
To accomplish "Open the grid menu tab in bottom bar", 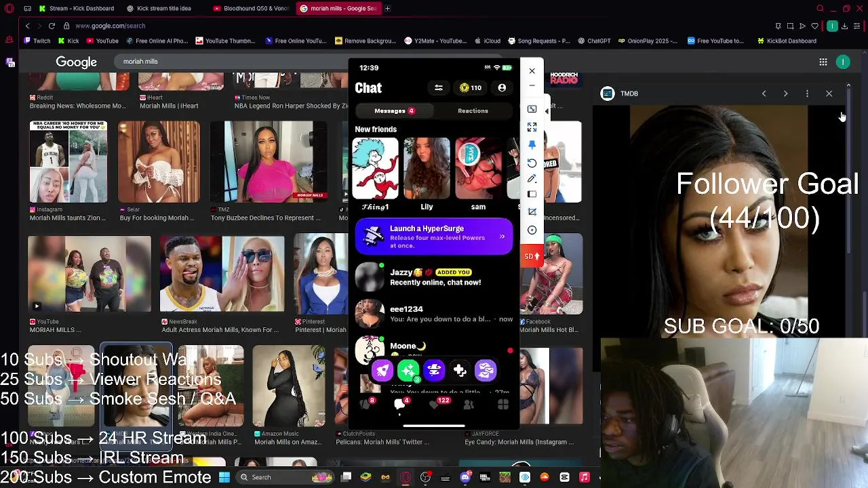I will 503,405.
